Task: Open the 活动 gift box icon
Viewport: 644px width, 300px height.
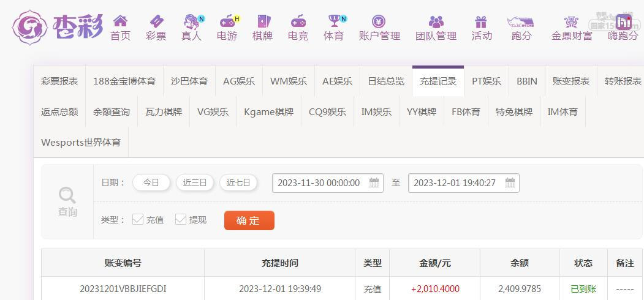Action: (481, 21)
